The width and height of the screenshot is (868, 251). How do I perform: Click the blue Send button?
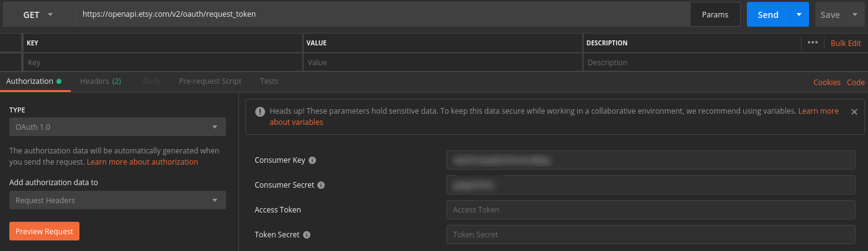pyautogui.click(x=768, y=14)
